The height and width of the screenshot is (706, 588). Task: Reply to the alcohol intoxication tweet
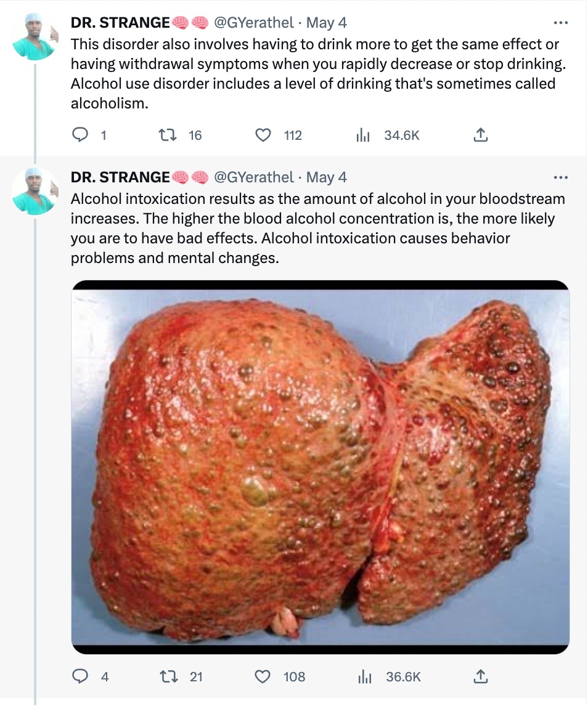point(80,676)
